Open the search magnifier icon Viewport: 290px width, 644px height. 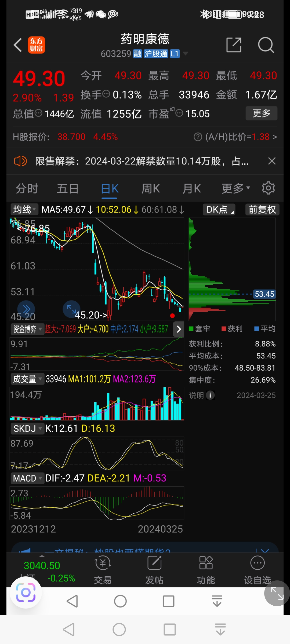266,45
